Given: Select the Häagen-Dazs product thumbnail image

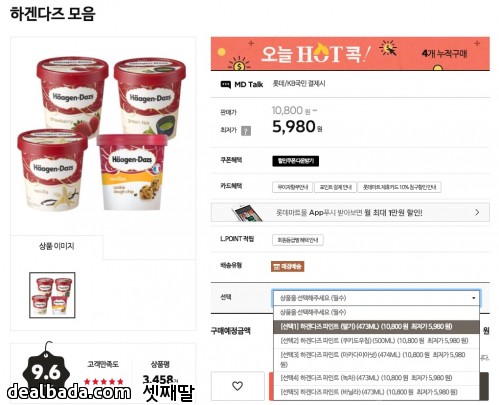Looking at the screenshot, I should [x=52, y=295].
